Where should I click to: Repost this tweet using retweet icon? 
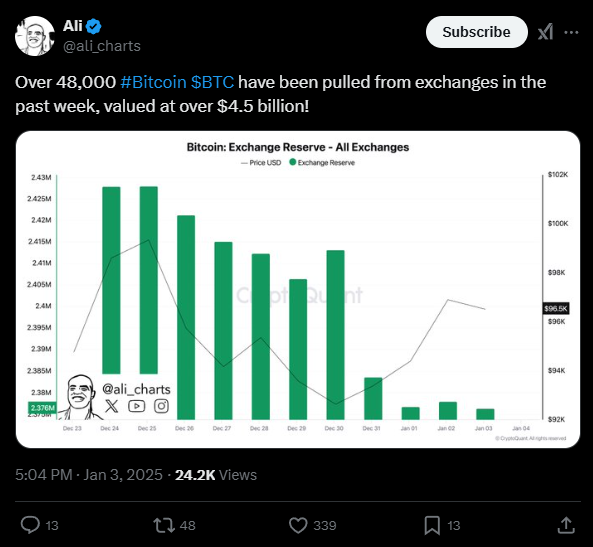point(164,525)
